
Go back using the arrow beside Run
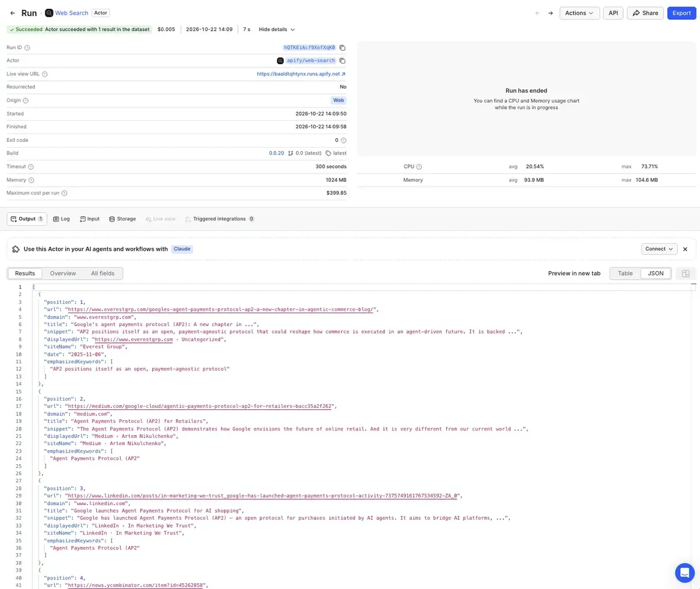13,13
